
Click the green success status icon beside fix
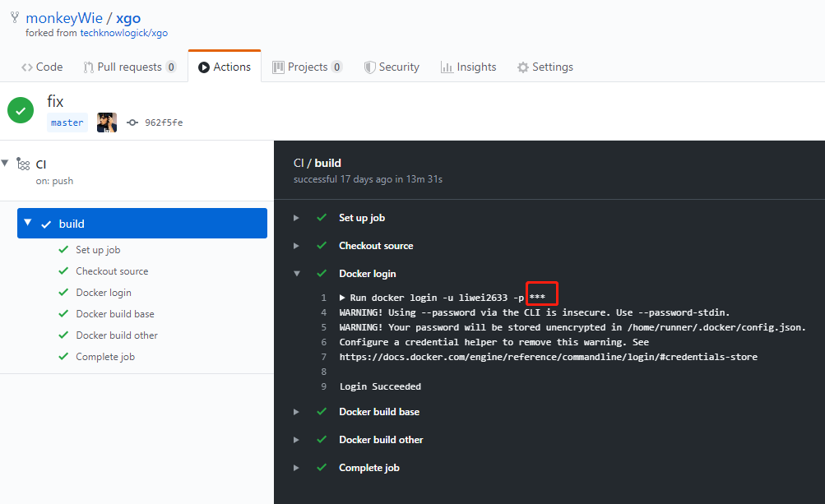21,111
